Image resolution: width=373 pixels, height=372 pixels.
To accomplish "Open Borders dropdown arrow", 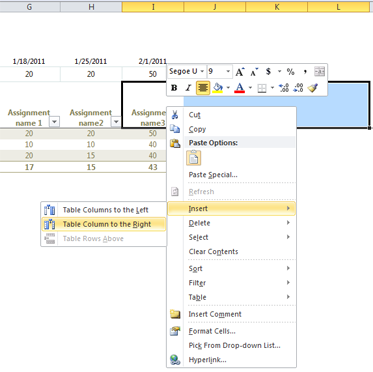I will click(272, 88).
